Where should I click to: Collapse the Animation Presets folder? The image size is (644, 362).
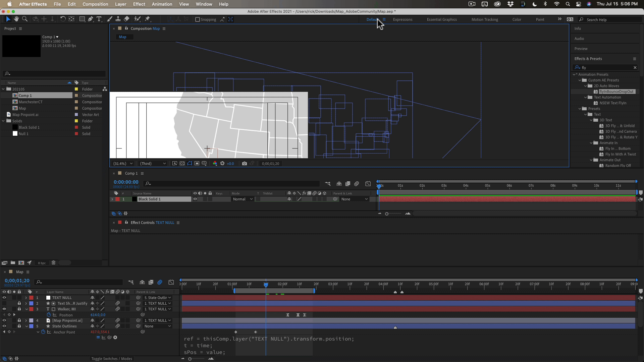pyautogui.click(x=575, y=74)
